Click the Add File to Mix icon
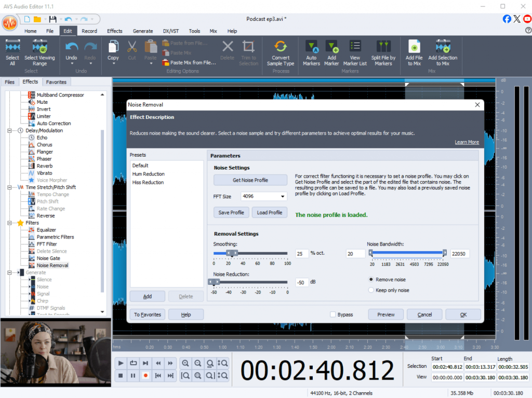The height and width of the screenshot is (398, 532). pyautogui.click(x=414, y=47)
